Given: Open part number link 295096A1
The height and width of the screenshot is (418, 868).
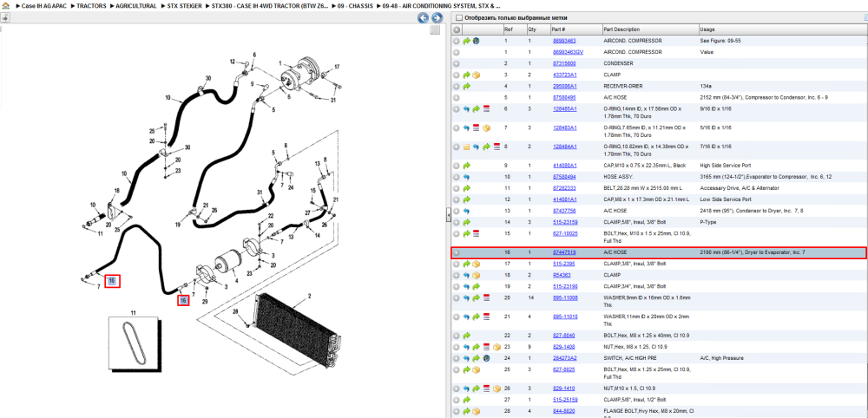Looking at the screenshot, I should click(565, 86).
